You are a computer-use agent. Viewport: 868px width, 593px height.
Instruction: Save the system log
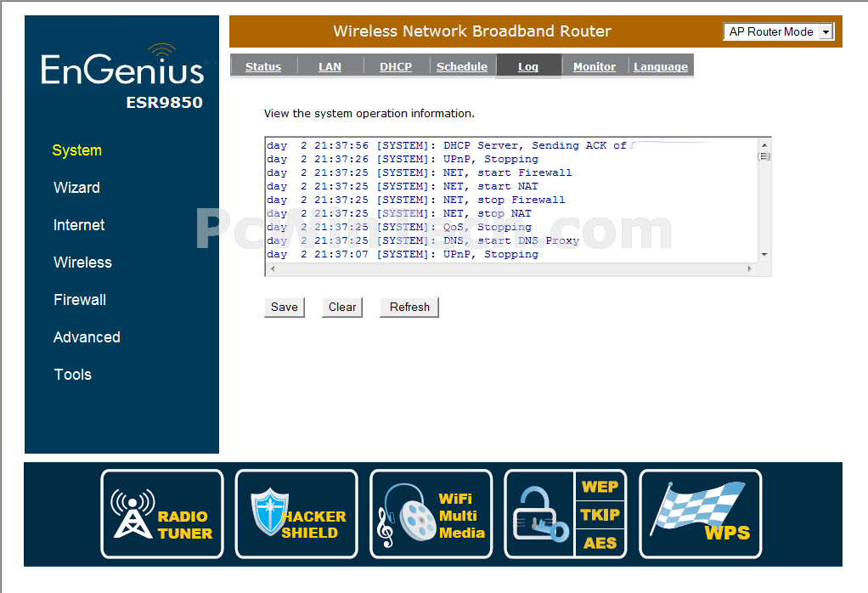[x=285, y=308]
